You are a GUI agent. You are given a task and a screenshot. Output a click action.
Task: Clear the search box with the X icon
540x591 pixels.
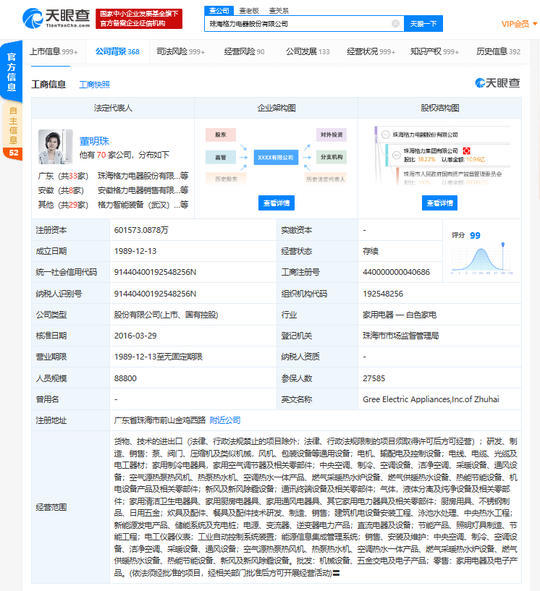395,24
